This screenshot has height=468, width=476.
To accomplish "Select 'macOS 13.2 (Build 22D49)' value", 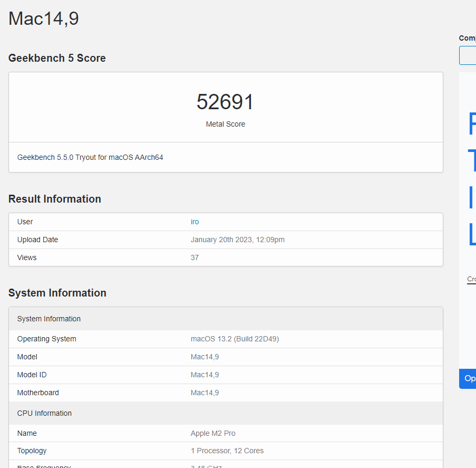I will (x=235, y=339).
